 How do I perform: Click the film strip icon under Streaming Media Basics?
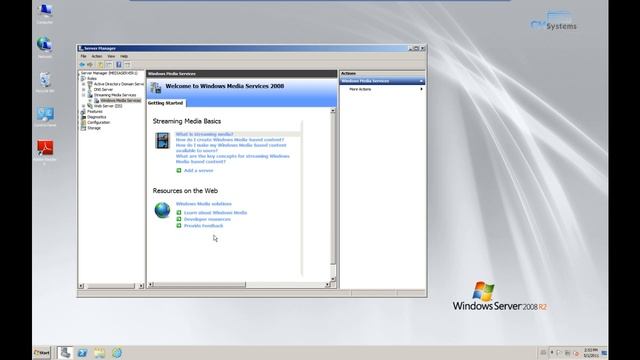pos(162,141)
